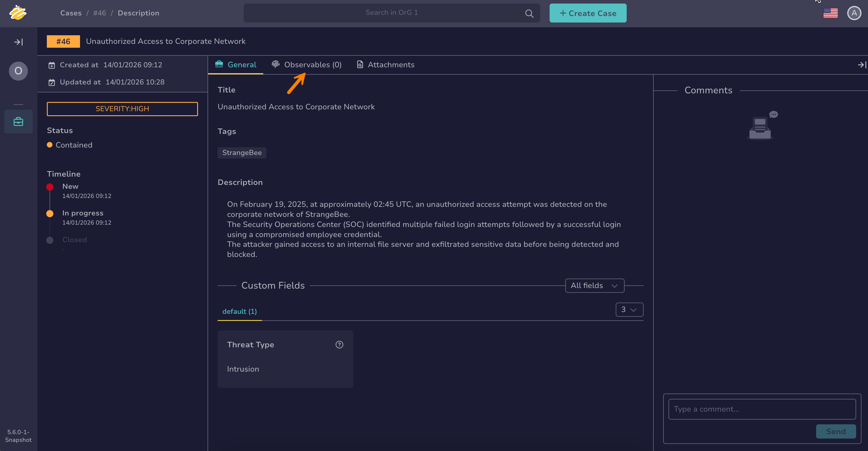Click the Send comment button

pyautogui.click(x=836, y=431)
